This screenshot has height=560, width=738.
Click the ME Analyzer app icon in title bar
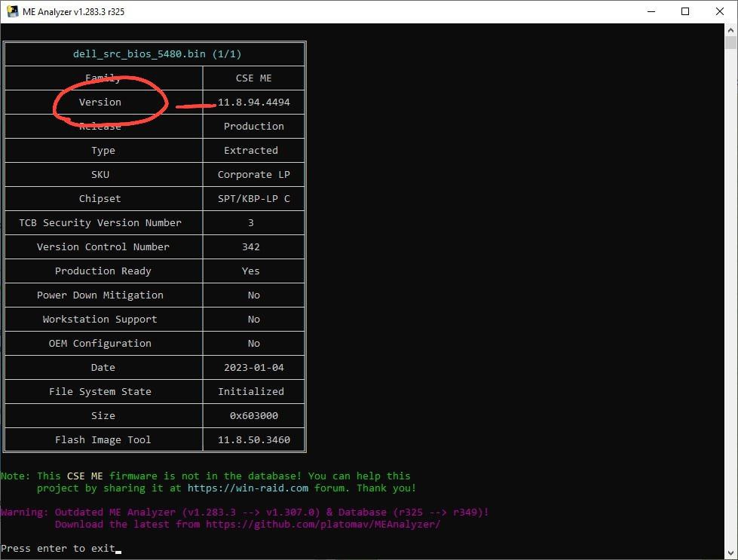tap(12, 11)
